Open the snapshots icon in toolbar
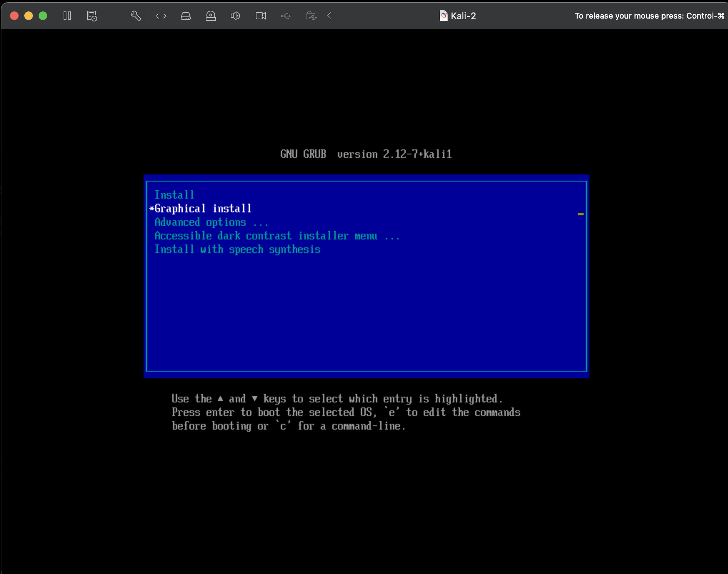 (92, 16)
